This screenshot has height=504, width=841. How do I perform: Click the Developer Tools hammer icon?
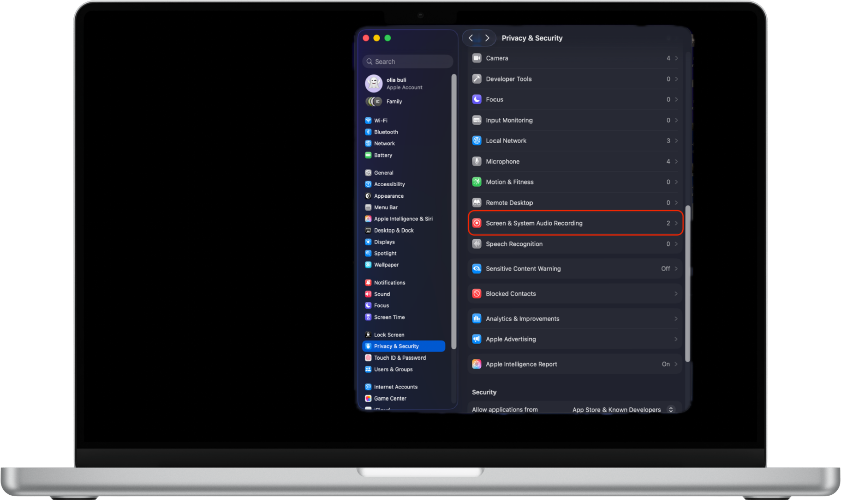477,79
